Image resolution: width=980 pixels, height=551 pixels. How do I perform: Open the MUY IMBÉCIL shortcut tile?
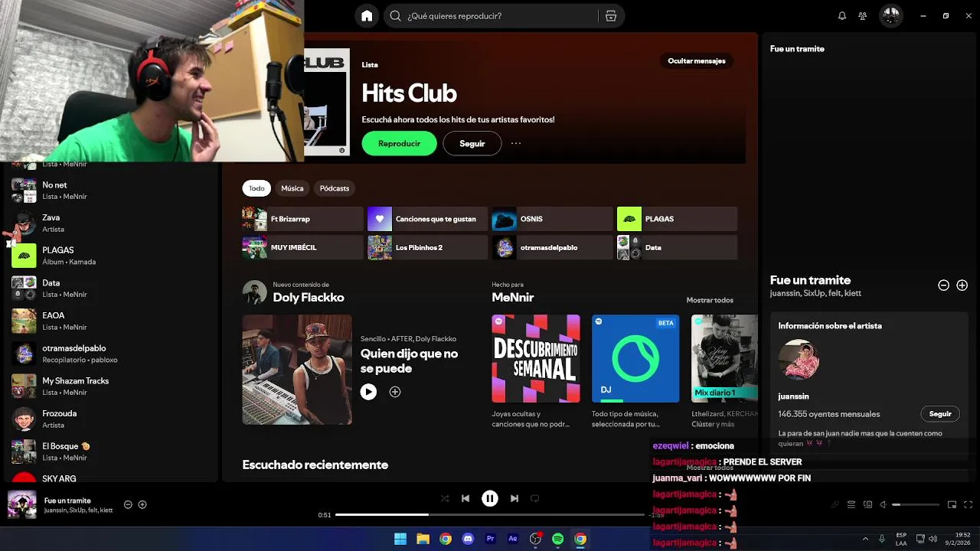point(302,248)
